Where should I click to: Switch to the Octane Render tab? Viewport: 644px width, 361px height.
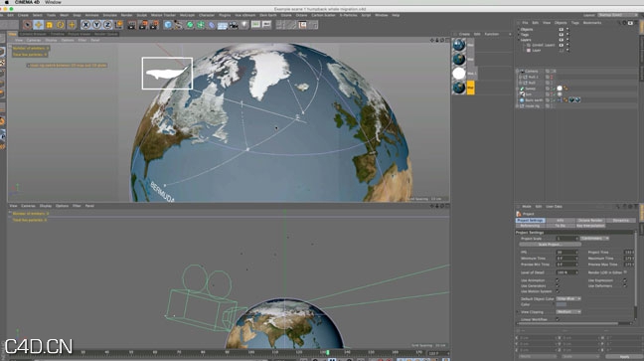tap(590, 221)
